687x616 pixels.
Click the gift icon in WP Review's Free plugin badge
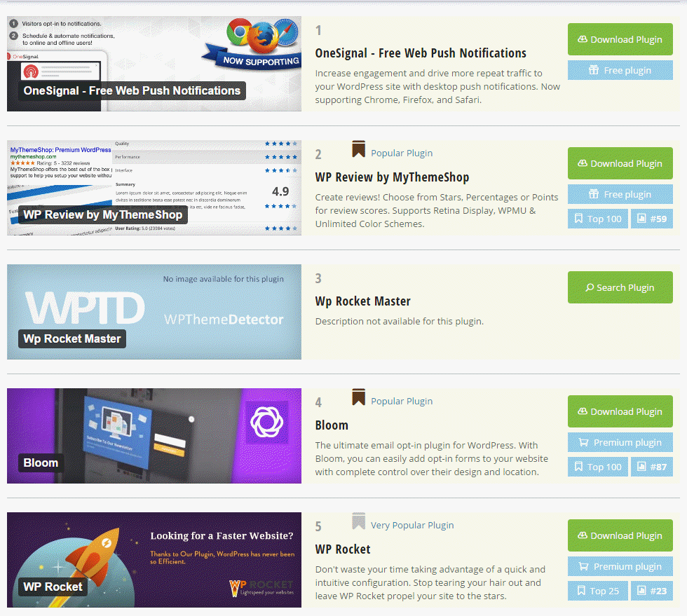(x=594, y=194)
